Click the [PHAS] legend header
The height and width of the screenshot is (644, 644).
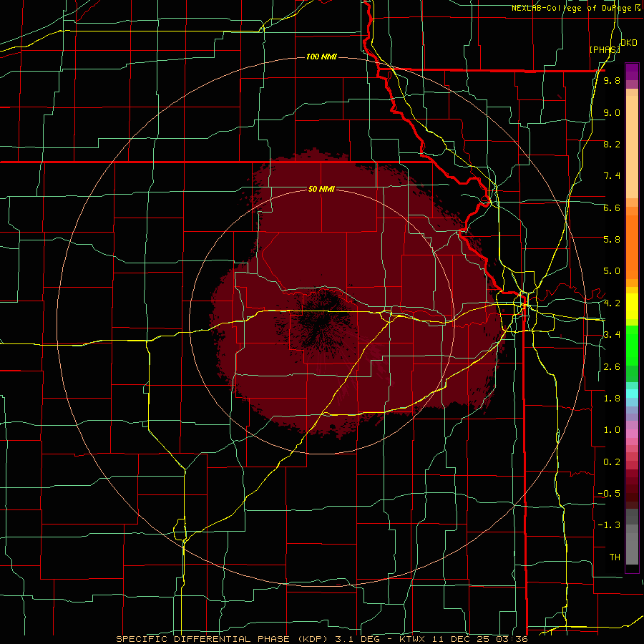click(605, 49)
